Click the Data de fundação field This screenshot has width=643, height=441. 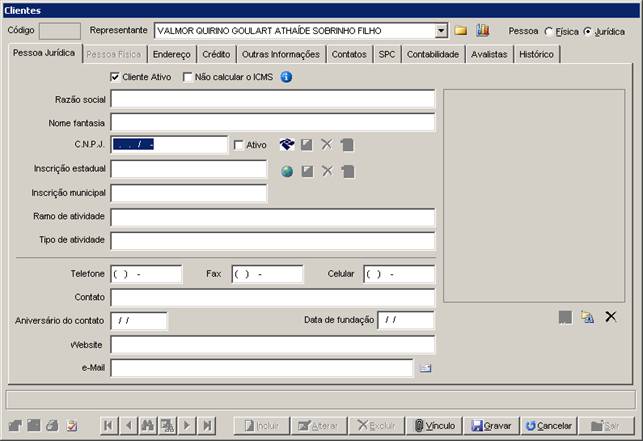406,320
